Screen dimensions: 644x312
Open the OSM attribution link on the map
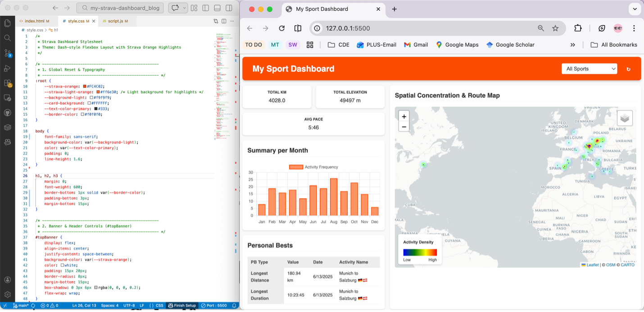click(x=610, y=265)
